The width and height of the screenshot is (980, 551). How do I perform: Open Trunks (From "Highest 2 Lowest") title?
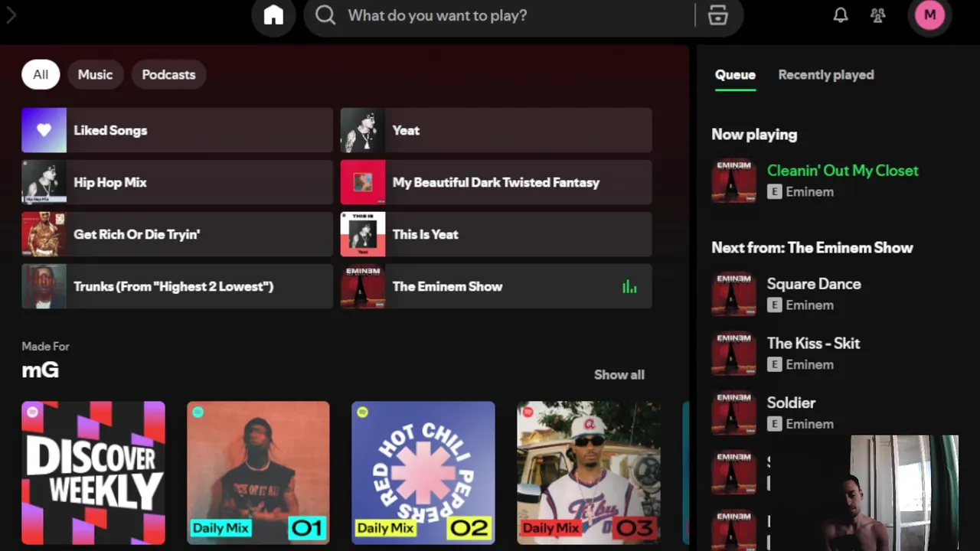[173, 286]
